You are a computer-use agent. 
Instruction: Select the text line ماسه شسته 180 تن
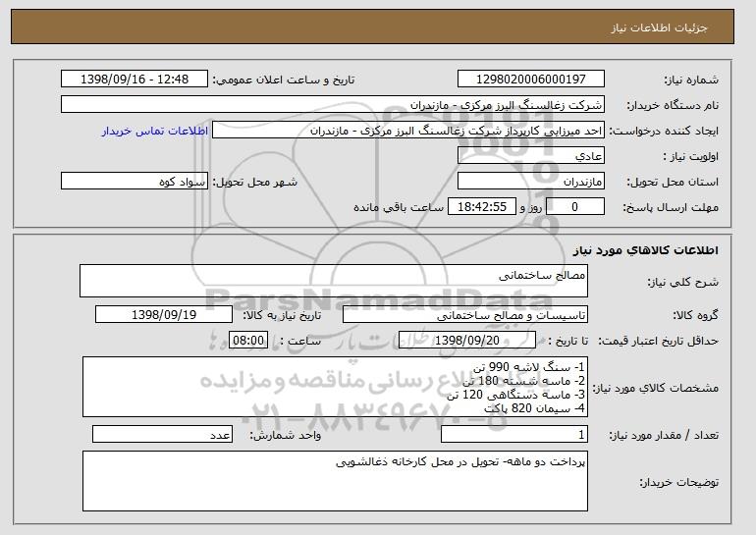tap(523, 381)
